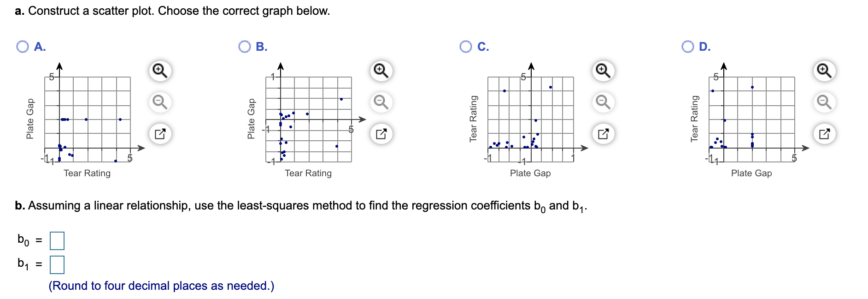Select answer choice D radio button
868x299 pixels.
pos(687,46)
